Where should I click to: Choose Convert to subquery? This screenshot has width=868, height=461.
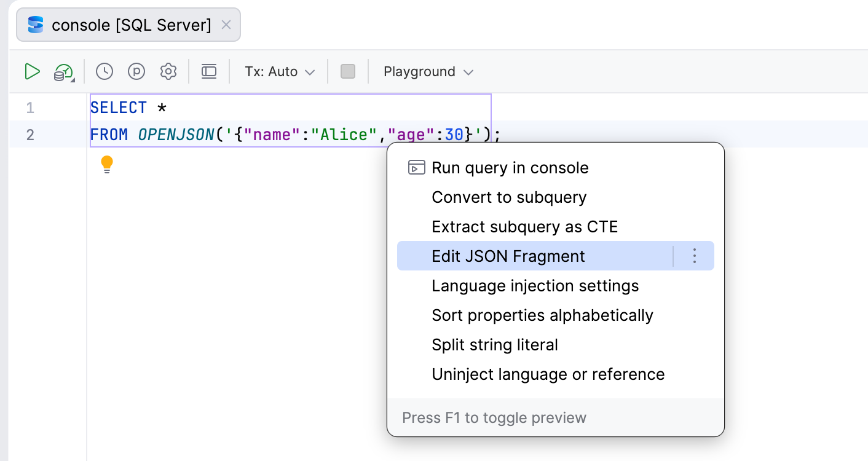(x=556, y=197)
